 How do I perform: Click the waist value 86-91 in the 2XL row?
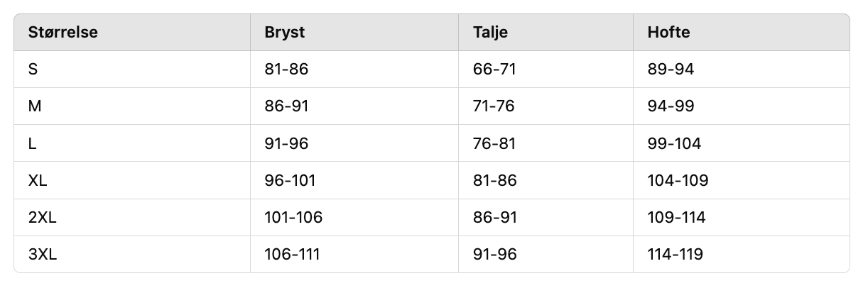[x=494, y=217]
